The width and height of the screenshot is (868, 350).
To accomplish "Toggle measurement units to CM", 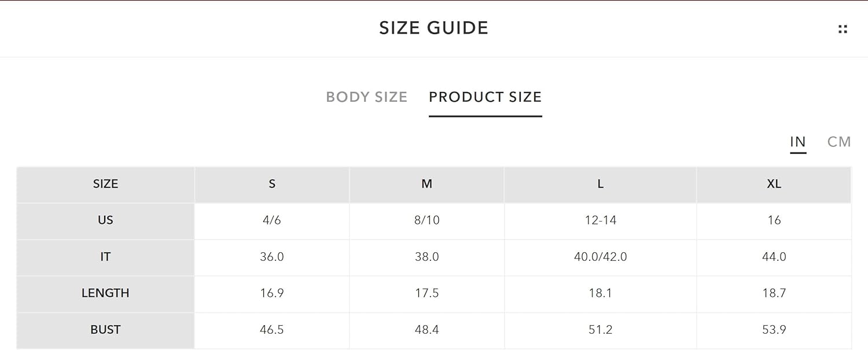I will pyautogui.click(x=839, y=142).
